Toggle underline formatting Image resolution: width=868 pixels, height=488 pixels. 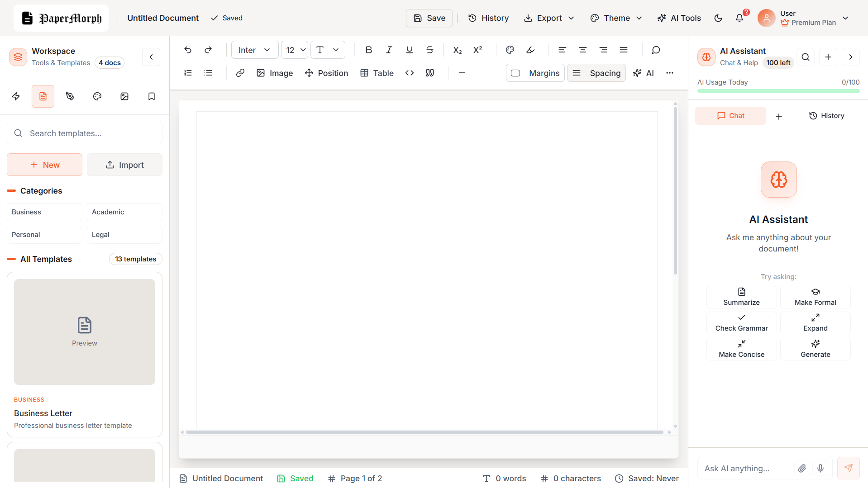tap(410, 50)
